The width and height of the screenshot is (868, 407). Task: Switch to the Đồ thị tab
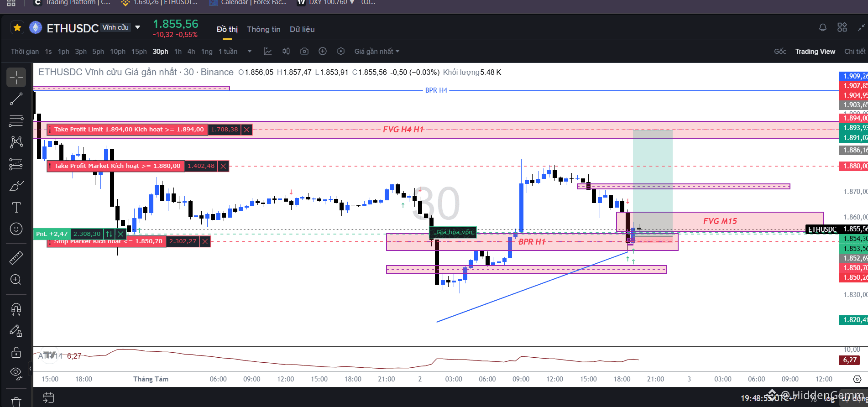pyautogui.click(x=227, y=29)
